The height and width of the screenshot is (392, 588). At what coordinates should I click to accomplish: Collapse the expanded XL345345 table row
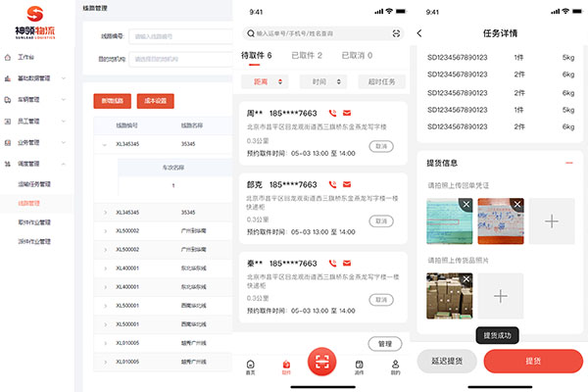(x=105, y=144)
